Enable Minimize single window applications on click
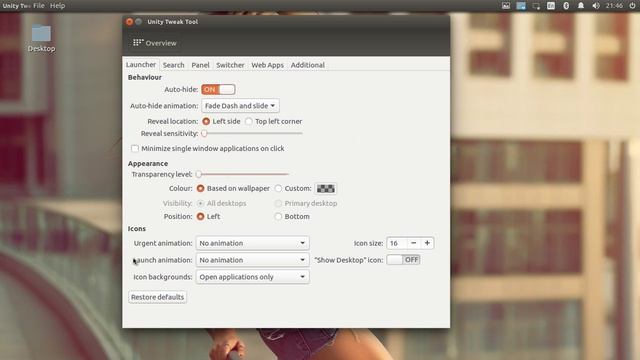The height and width of the screenshot is (360, 640). (x=135, y=148)
